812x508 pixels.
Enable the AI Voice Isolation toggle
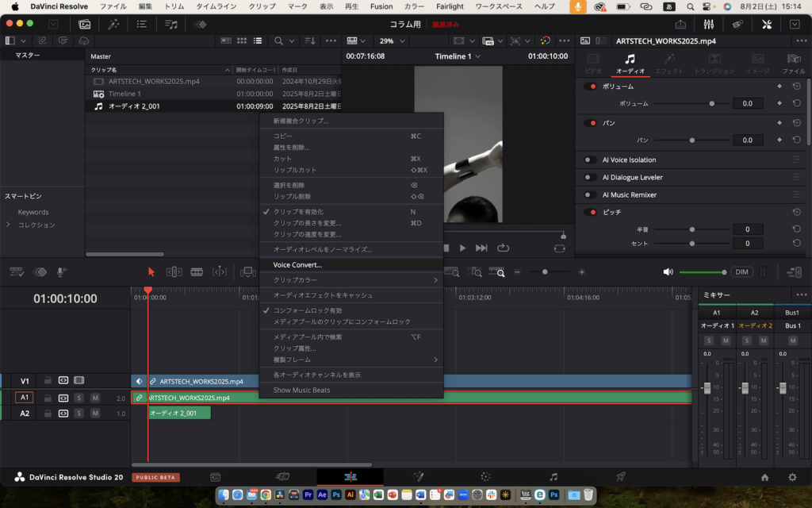click(x=590, y=160)
